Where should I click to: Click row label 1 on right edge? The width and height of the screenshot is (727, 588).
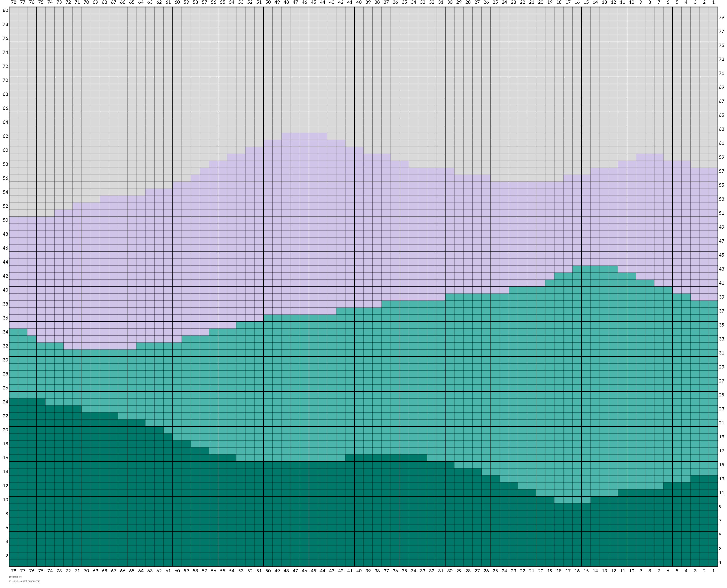tap(720, 562)
